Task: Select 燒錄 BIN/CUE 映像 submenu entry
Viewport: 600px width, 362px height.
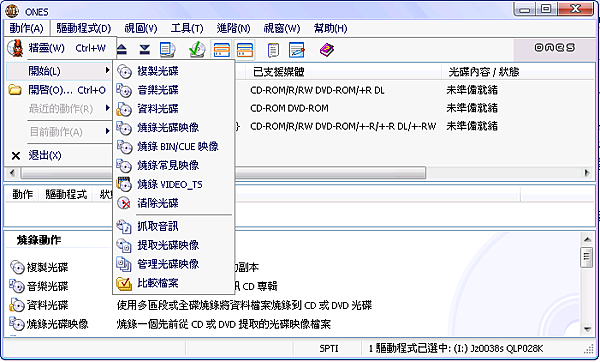Action: click(x=174, y=147)
